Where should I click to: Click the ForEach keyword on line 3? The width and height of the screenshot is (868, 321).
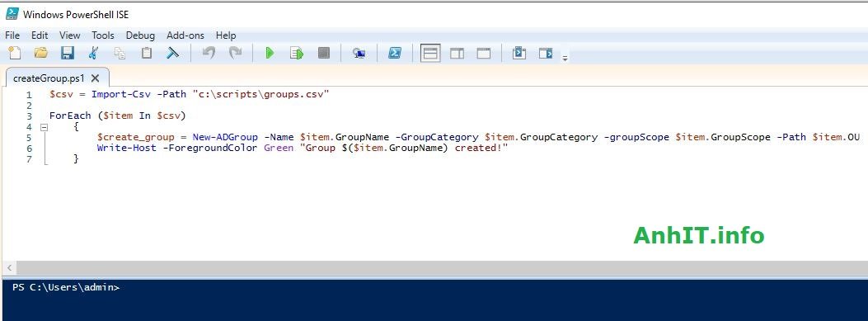(x=70, y=116)
